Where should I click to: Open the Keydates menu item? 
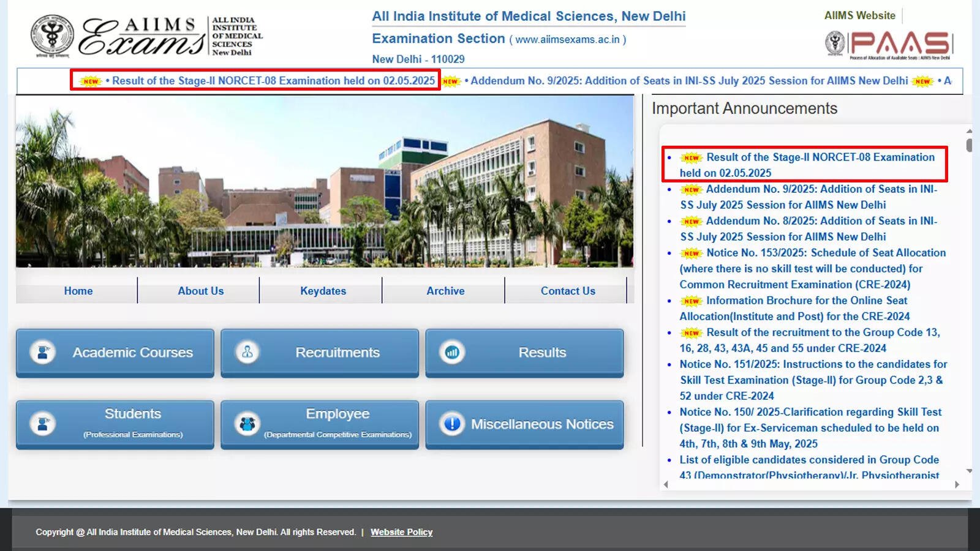pos(323,291)
